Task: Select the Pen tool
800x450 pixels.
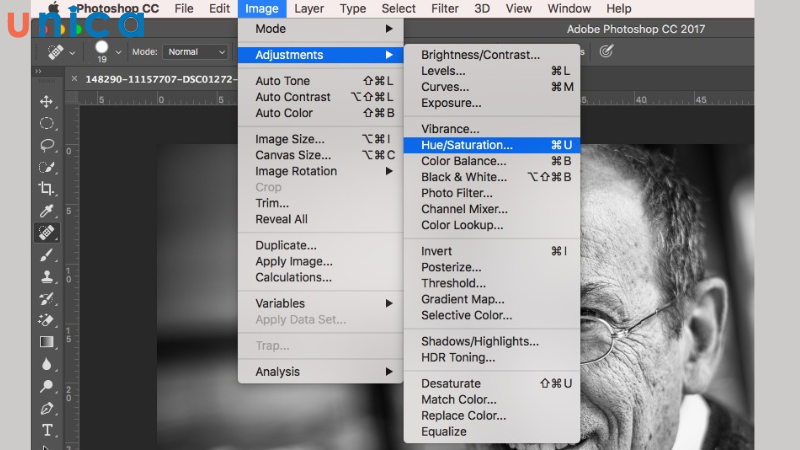Action: [46, 408]
